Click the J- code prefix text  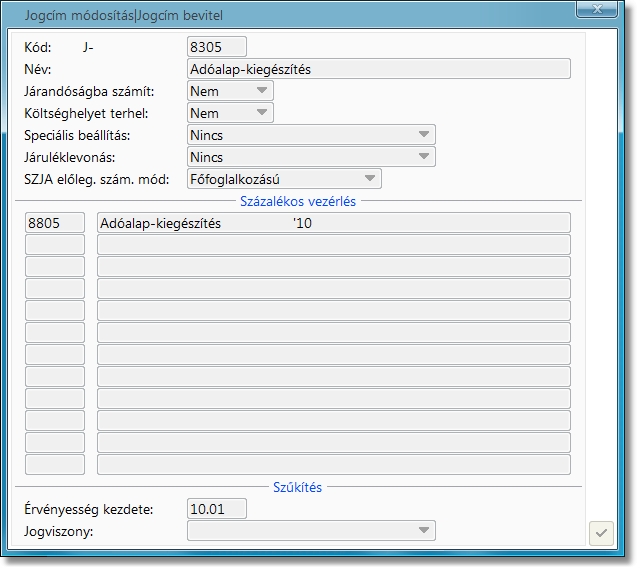coord(88,47)
